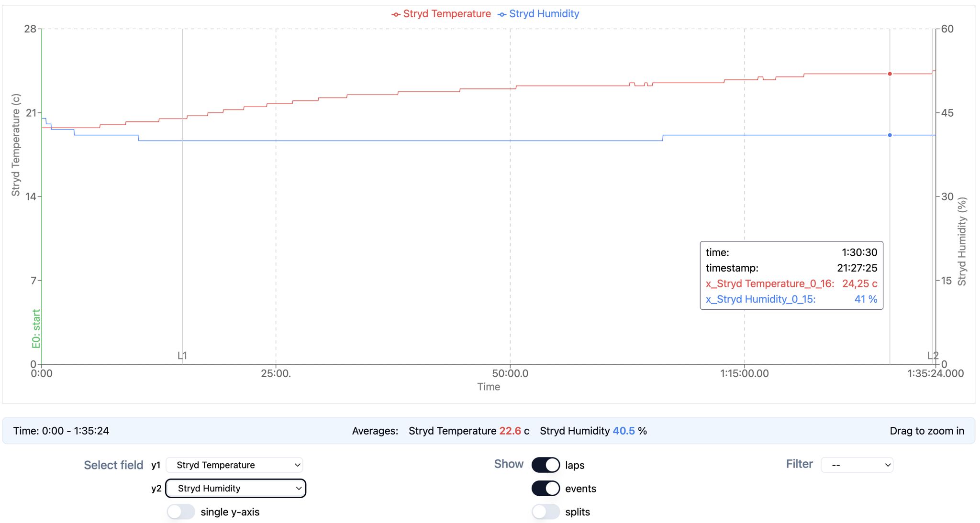Disable the laps toggle

pos(546,465)
